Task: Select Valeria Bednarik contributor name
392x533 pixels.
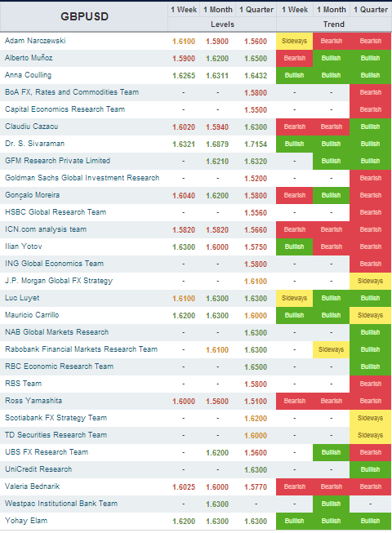Action: (x=33, y=486)
